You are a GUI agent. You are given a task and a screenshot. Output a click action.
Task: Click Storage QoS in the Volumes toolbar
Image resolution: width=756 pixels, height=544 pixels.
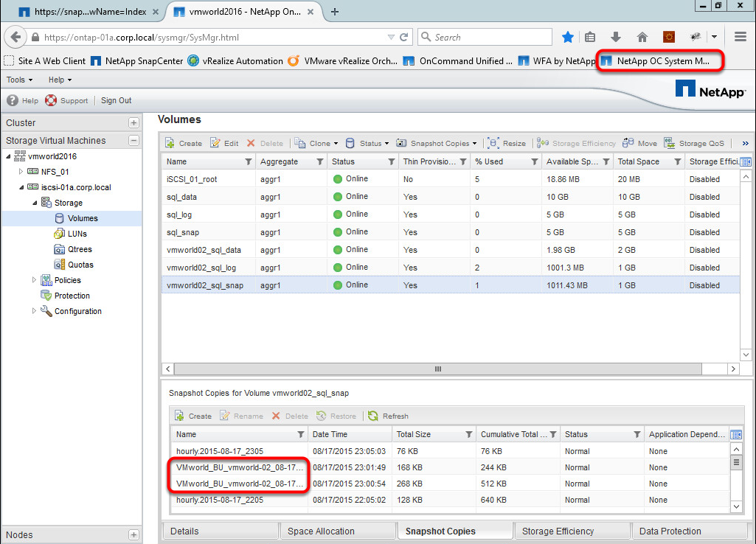694,143
